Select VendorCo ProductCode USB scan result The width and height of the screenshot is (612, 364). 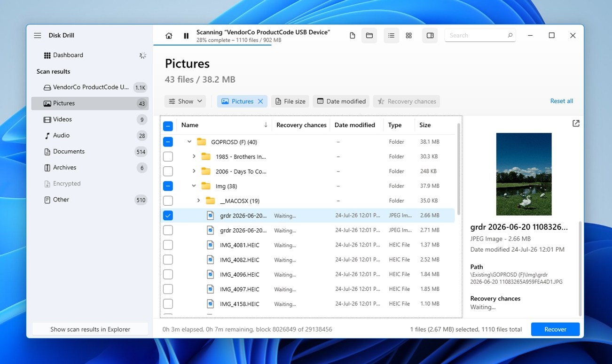point(90,87)
